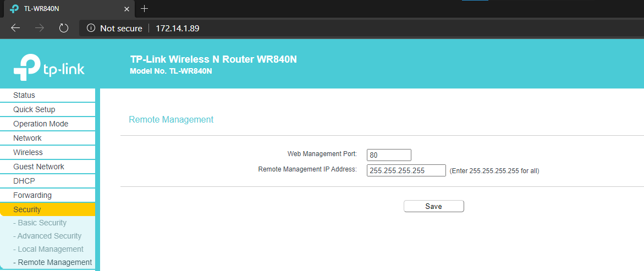The image size is (644, 271).
Task: Go to Remote Management submenu
Action: coord(53,262)
